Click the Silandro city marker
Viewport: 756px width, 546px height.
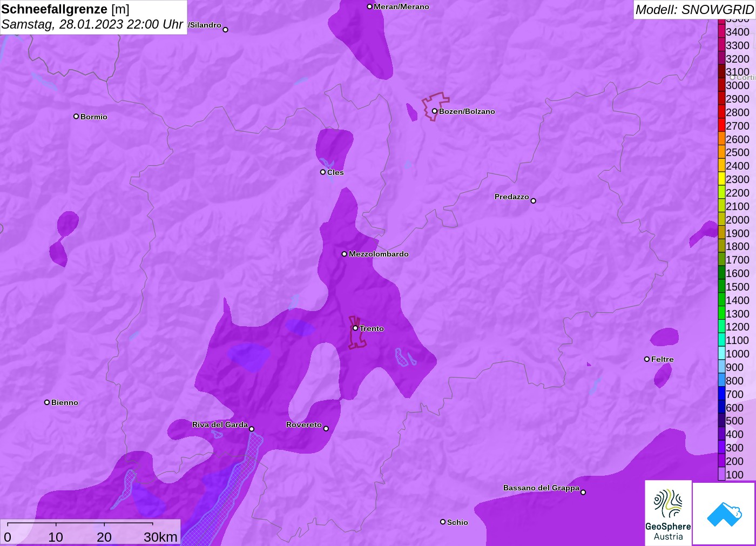coord(225,30)
